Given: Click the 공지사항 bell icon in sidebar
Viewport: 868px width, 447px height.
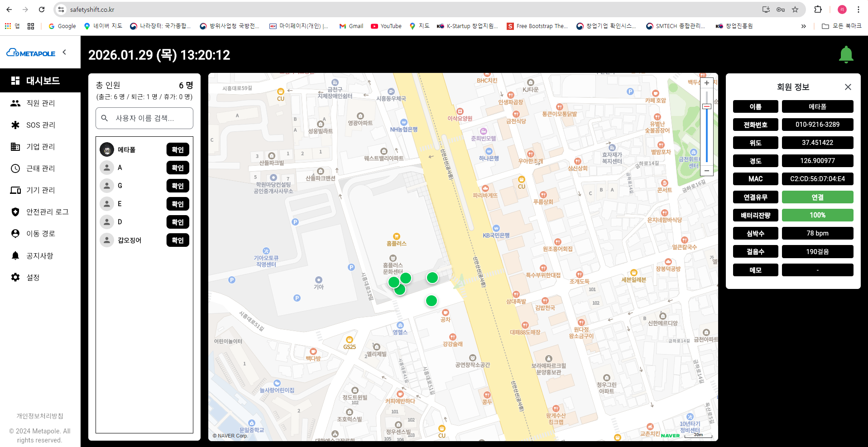Looking at the screenshot, I should (x=15, y=256).
